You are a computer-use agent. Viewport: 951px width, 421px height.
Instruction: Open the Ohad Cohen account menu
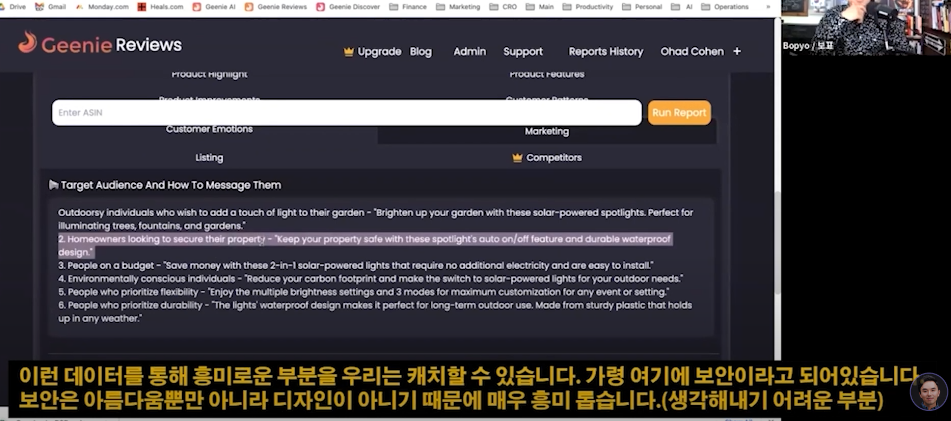pyautogui.click(x=692, y=52)
